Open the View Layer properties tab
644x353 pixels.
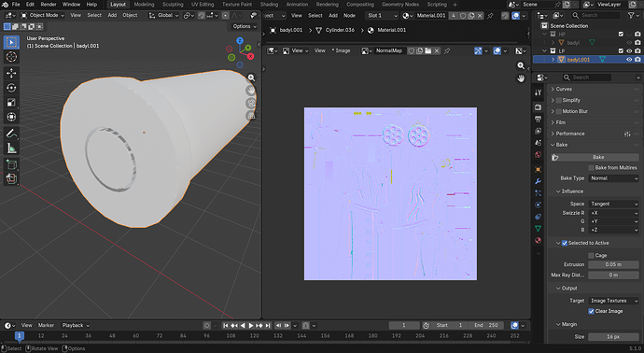tap(538, 131)
